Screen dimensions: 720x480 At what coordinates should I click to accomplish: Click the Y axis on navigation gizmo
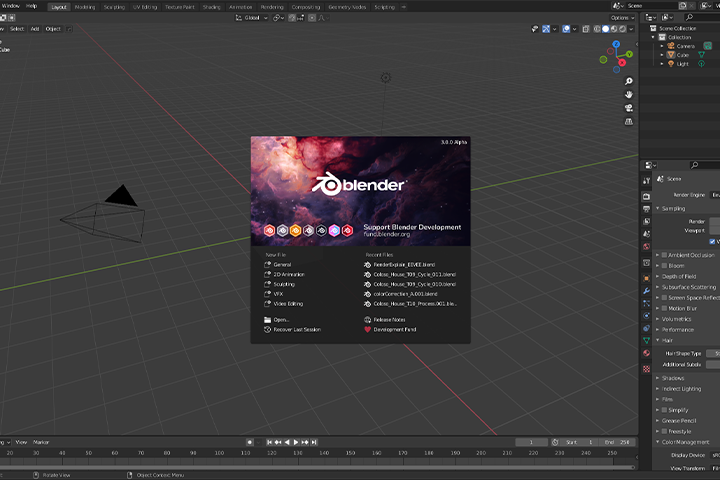(x=629, y=54)
